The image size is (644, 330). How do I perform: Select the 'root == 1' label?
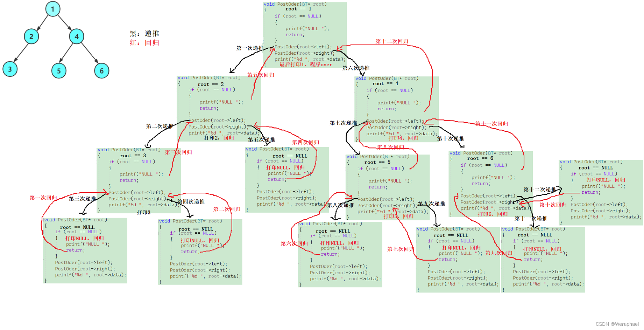(x=298, y=9)
